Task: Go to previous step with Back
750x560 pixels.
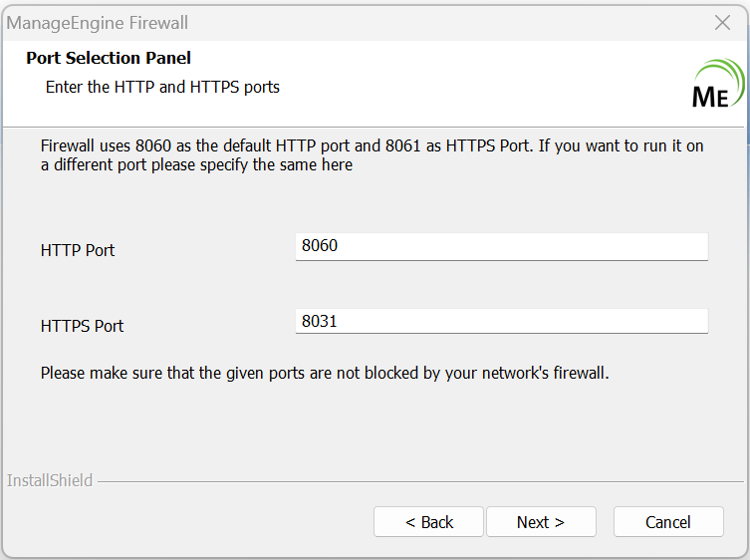Action: click(x=428, y=522)
